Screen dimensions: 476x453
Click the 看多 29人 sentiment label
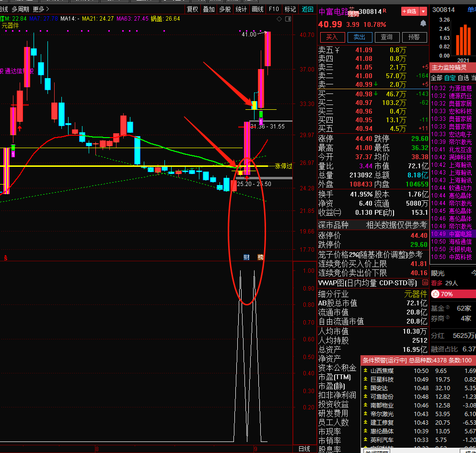[x=444, y=283]
